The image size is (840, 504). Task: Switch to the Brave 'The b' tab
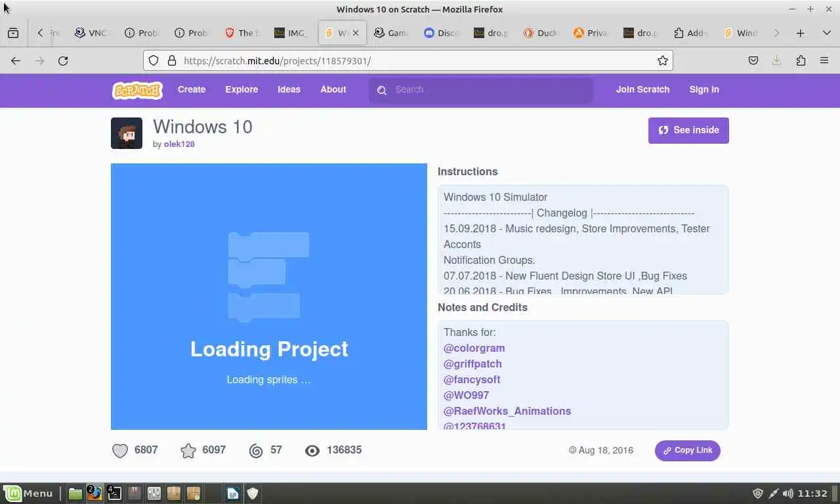point(241,33)
